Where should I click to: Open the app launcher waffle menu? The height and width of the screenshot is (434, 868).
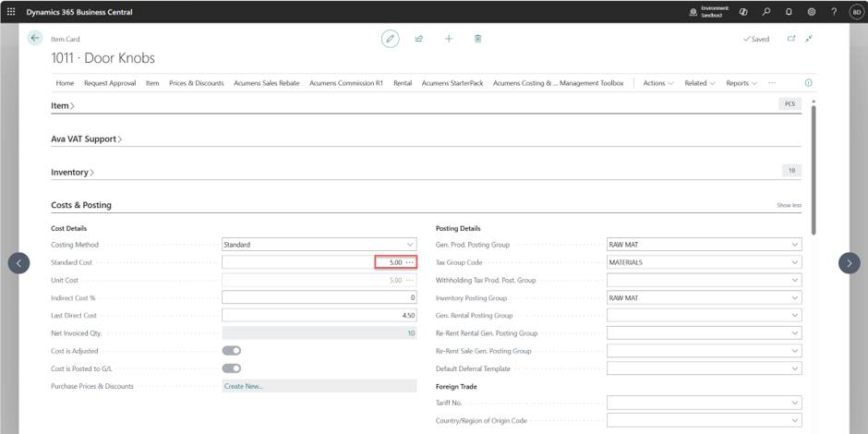pos(11,12)
